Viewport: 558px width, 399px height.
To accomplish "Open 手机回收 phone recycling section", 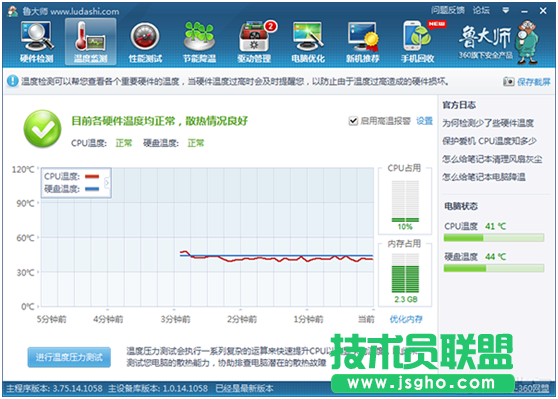I will (418, 42).
